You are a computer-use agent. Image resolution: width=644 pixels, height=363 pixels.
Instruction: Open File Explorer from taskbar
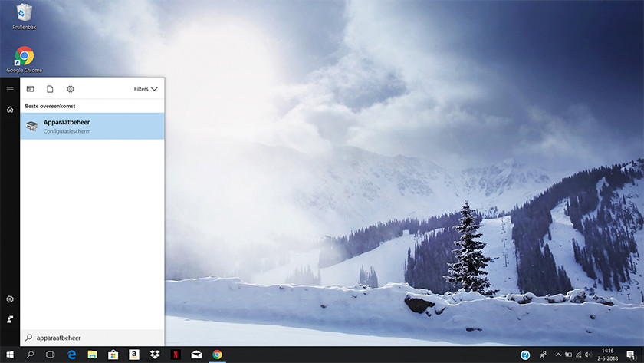point(93,355)
